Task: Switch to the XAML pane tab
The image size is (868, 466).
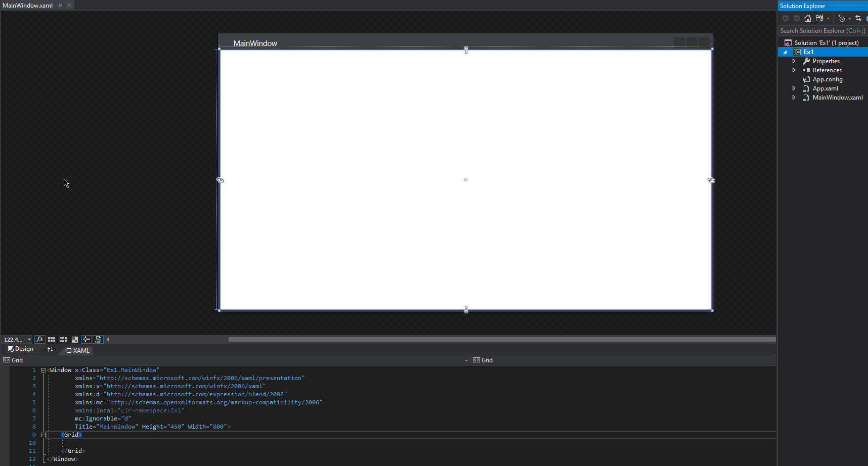Action: coord(78,350)
